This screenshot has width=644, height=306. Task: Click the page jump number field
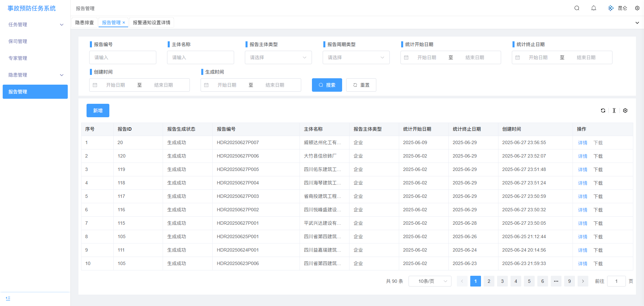point(616,281)
